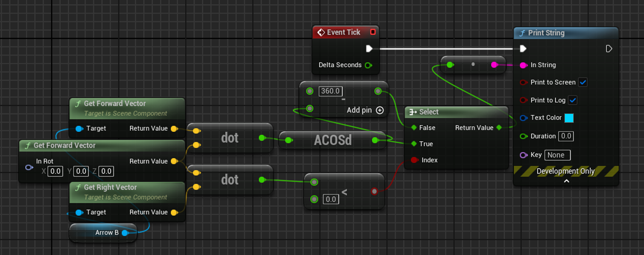Click Get Right Vector Return Value pin
This screenshot has width=644, height=255.
click(174, 212)
